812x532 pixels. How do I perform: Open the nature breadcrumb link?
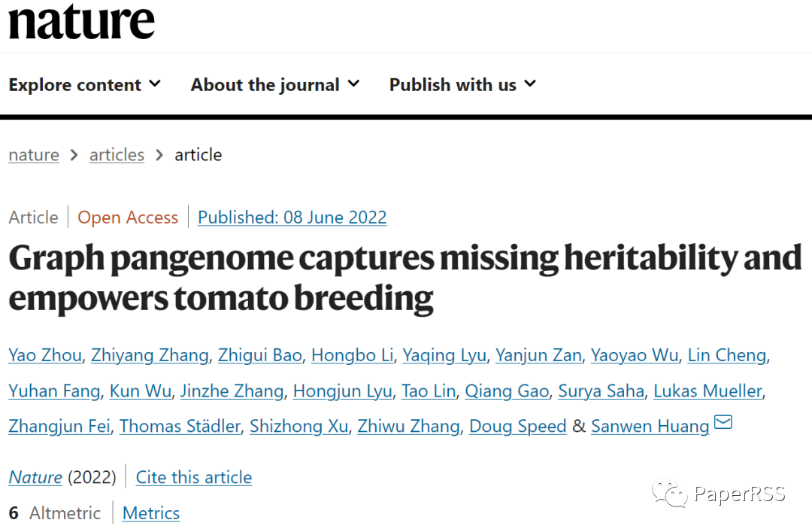(34, 154)
